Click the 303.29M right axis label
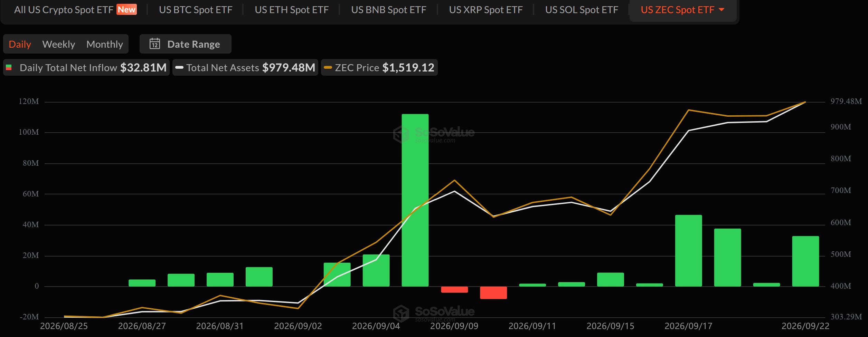The width and height of the screenshot is (868, 337). pyautogui.click(x=846, y=317)
